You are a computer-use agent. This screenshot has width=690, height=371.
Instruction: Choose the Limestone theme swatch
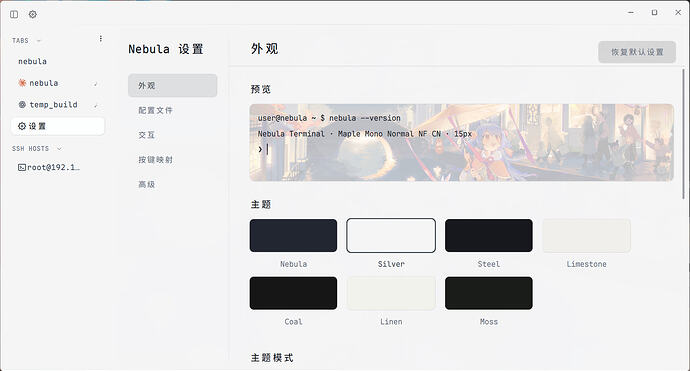click(x=586, y=235)
